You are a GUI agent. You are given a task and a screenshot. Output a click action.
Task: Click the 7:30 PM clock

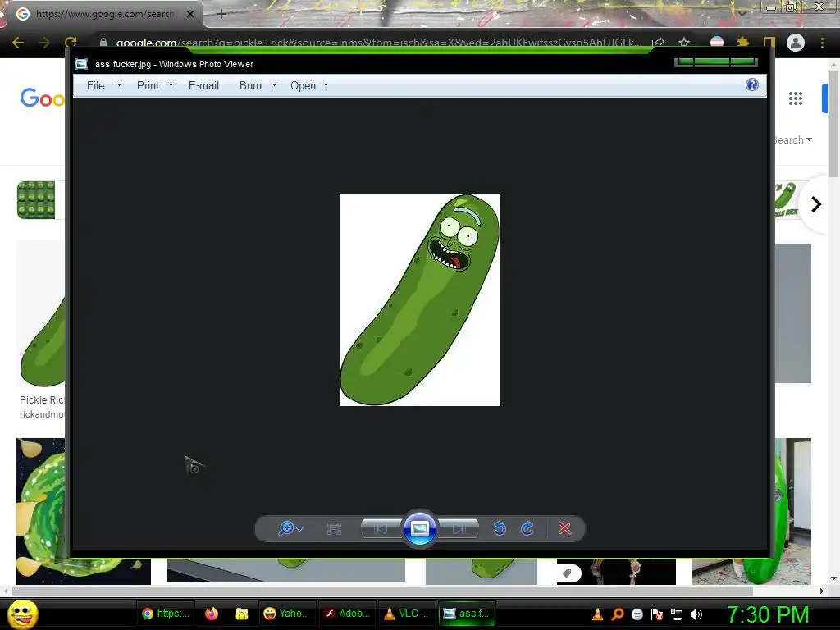[768, 614]
